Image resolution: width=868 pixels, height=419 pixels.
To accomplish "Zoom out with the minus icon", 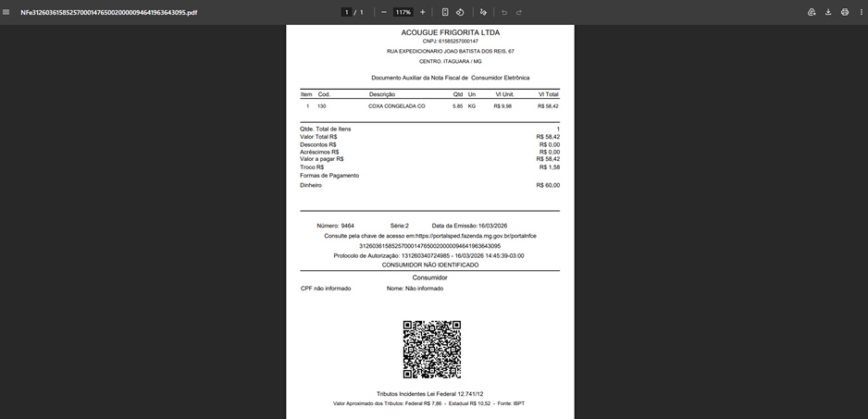I will (x=384, y=12).
